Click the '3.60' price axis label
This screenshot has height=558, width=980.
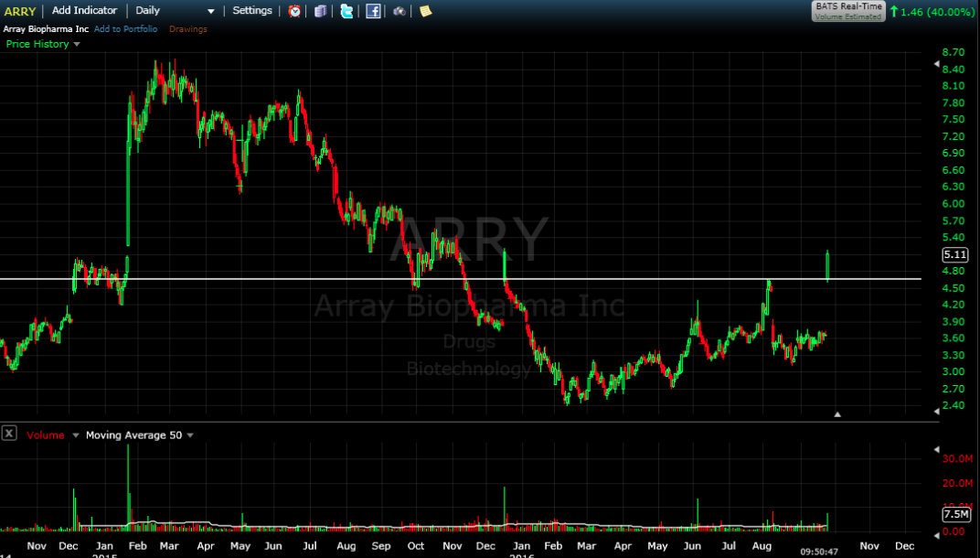click(953, 338)
